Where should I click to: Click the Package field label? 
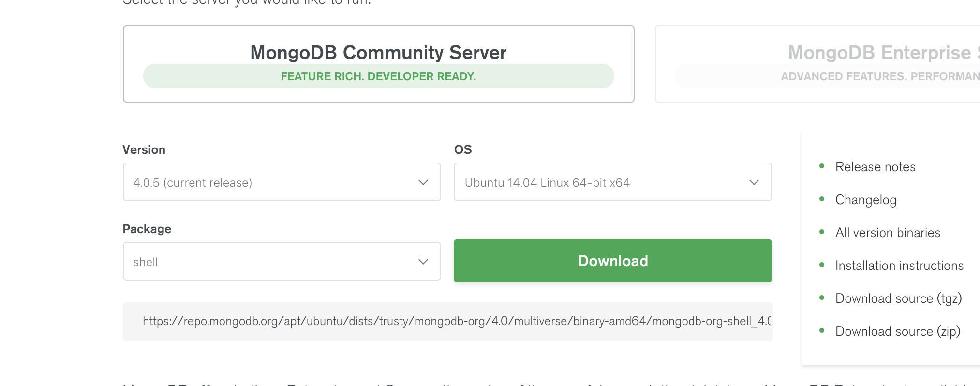[x=147, y=229]
